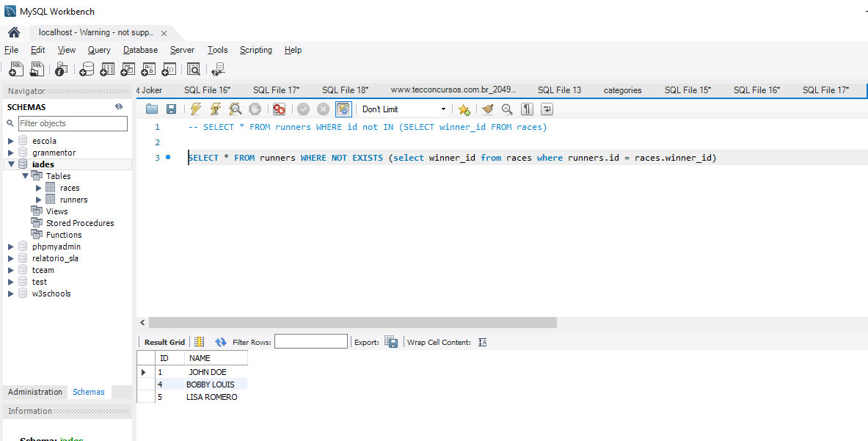The image size is (868, 441).
Task: Collapse the iades schema
Action: pyautogui.click(x=10, y=164)
